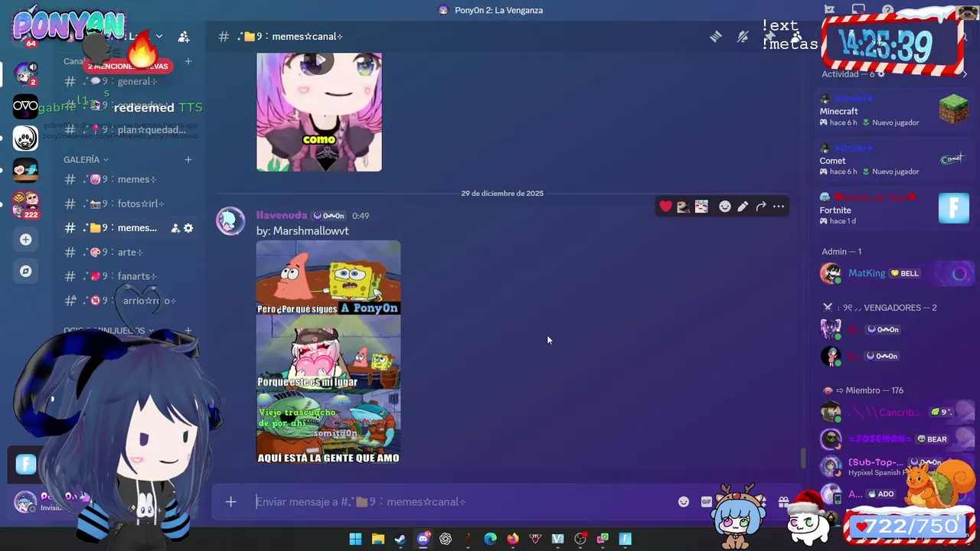This screenshot has width=980, height=551.
Task: Open the general channel
Action: click(x=126, y=81)
